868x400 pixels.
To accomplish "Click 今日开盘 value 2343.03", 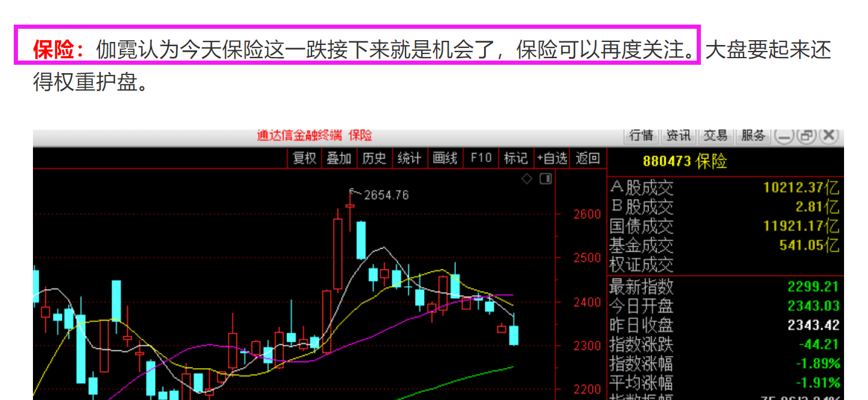I will click(x=813, y=306).
